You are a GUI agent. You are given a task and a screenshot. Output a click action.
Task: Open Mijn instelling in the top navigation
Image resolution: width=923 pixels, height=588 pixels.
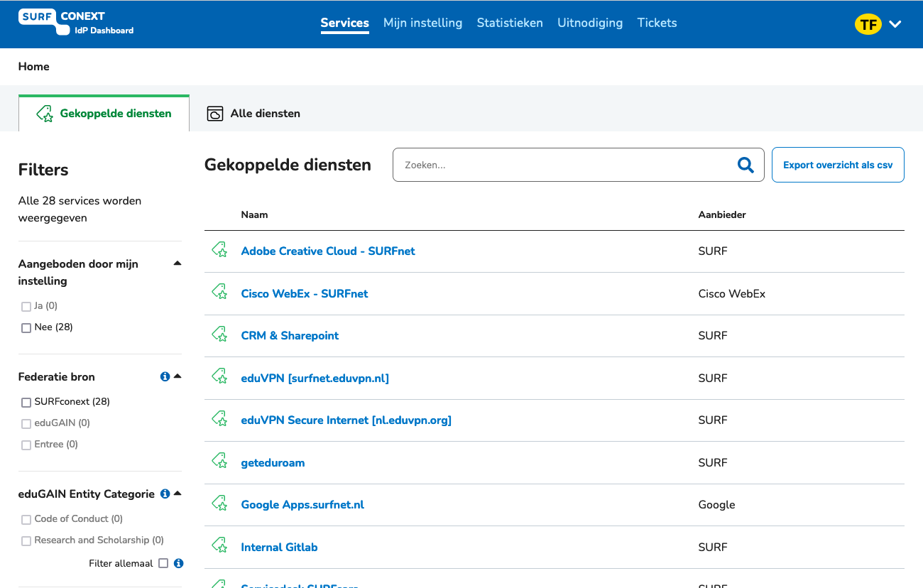[422, 23]
